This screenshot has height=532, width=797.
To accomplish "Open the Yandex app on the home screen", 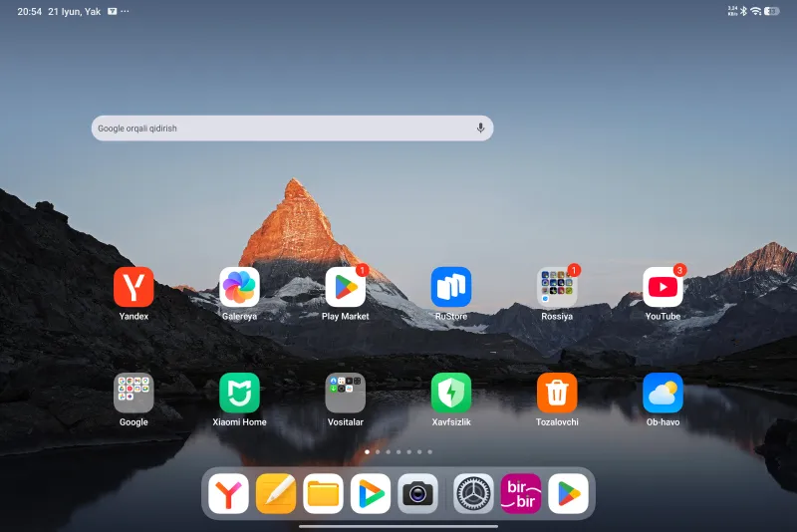I will click(x=133, y=287).
